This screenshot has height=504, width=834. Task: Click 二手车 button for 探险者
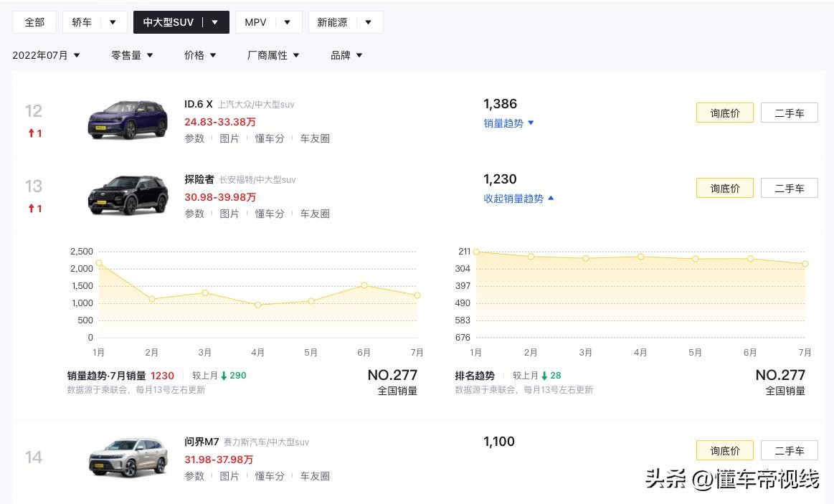coord(789,189)
